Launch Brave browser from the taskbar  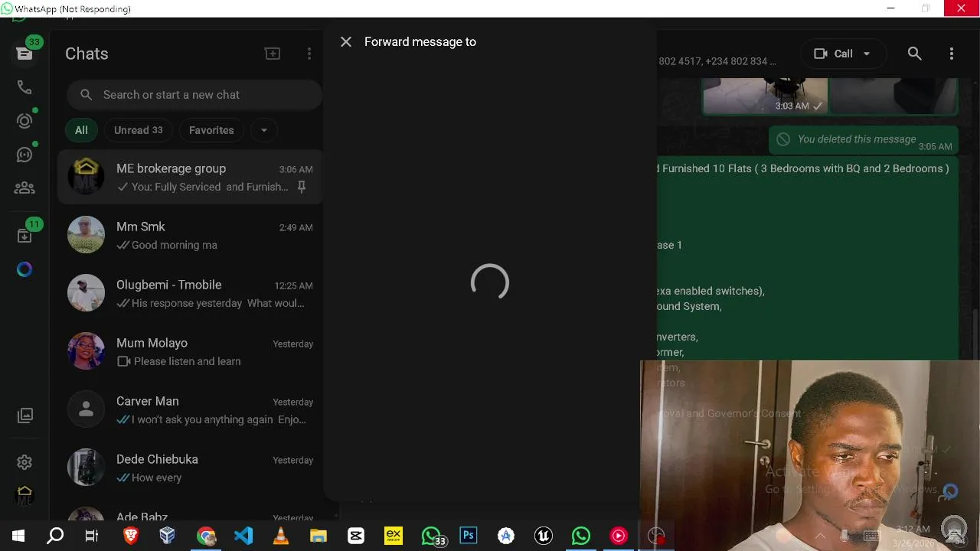(131, 536)
